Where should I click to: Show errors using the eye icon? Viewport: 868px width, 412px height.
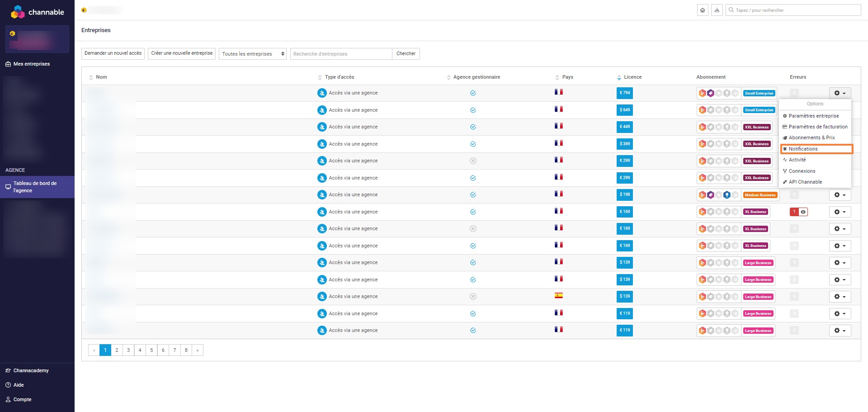803,212
